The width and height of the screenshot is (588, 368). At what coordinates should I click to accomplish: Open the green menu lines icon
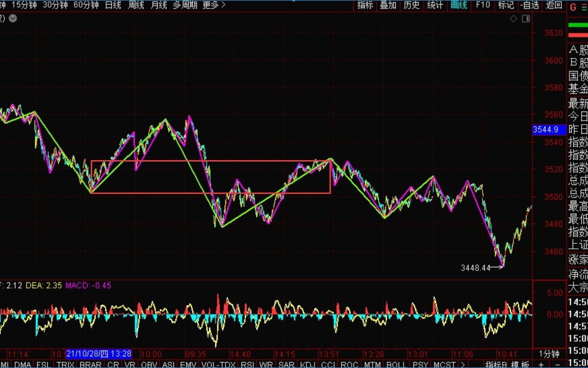tap(584, 7)
